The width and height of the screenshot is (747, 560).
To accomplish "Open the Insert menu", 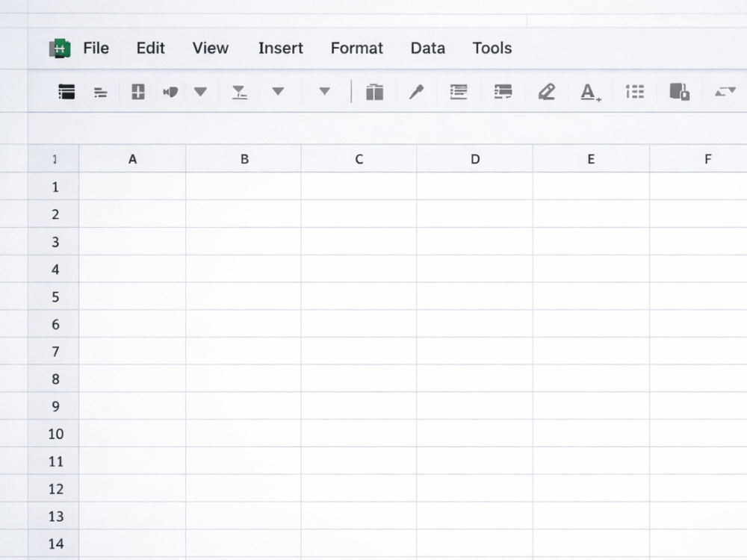I will click(281, 48).
